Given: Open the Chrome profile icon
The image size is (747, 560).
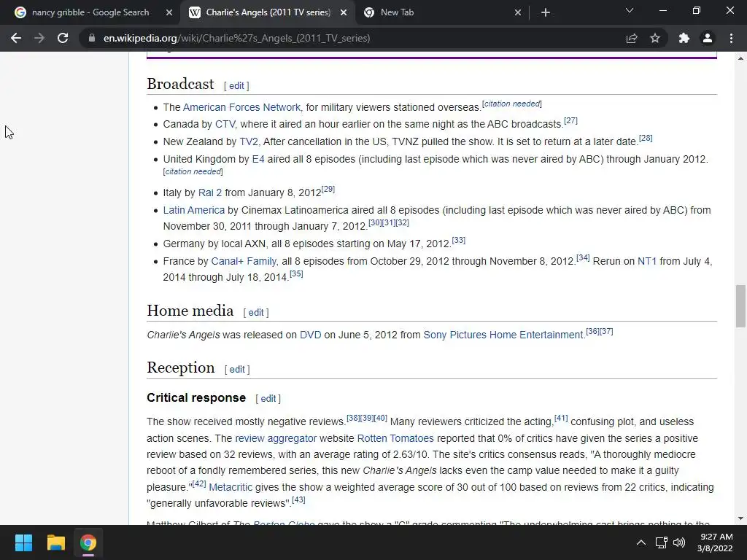Looking at the screenshot, I should point(708,38).
